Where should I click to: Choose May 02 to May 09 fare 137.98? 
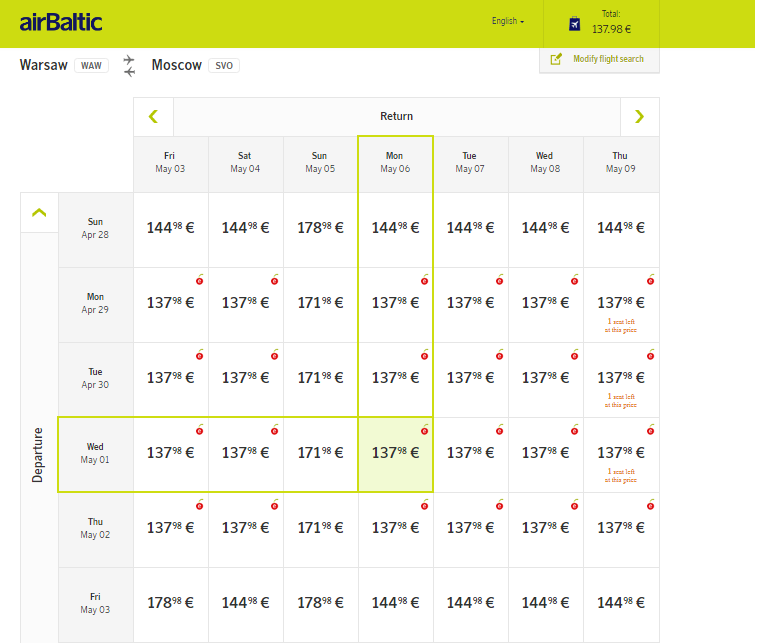click(621, 529)
